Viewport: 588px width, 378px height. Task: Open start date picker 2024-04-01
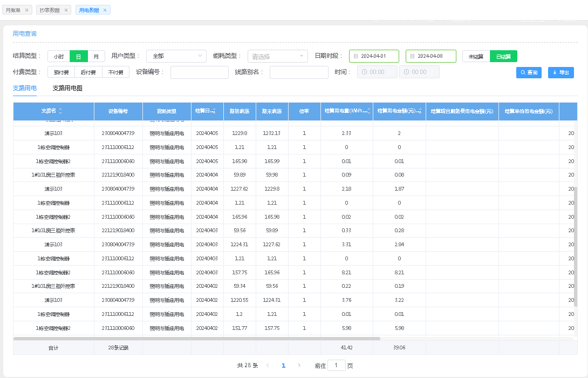pos(374,56)
